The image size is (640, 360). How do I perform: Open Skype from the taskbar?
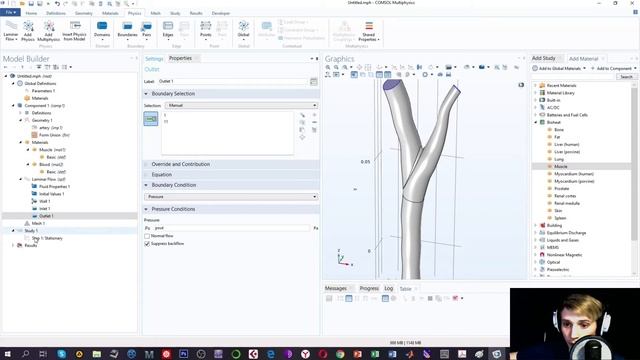(62, 354)
